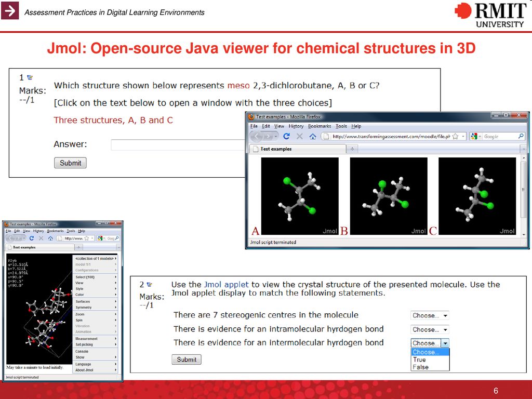
Task: Click Submit button for question 1
Action: (x=70, y=163)
